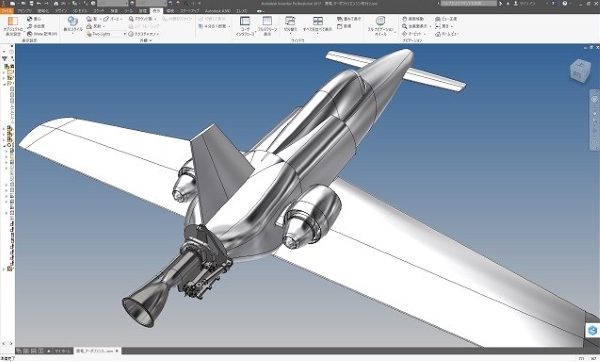Click the search help input field
Viewport: 600px width, 362px height.
tap(469, 3)
